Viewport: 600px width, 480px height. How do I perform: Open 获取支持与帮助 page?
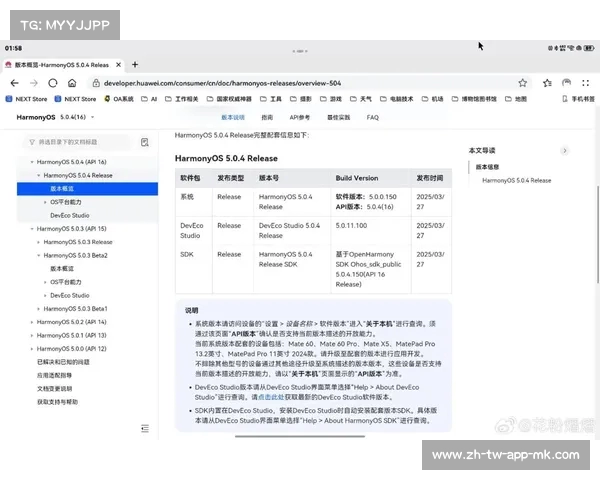pyautogui.click(x=57, y=402)
